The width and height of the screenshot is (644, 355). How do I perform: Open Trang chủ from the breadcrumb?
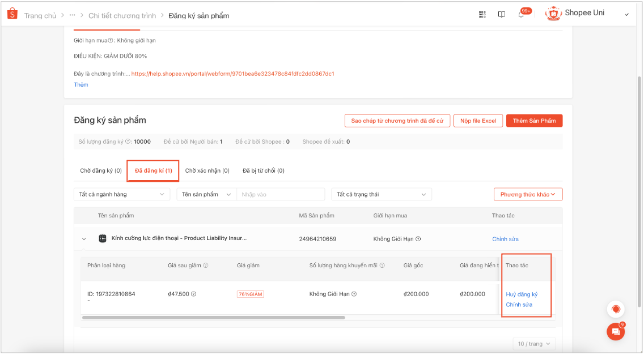[40, 15]
